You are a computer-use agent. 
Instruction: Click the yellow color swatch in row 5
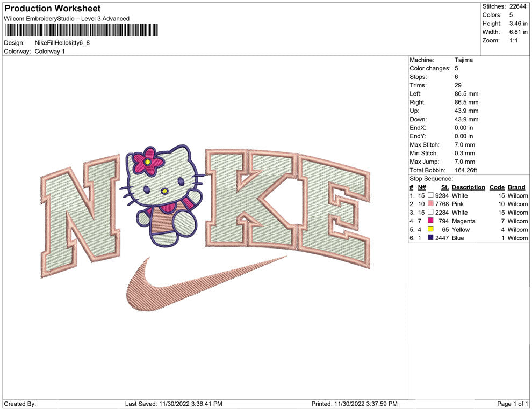(430, 229)
